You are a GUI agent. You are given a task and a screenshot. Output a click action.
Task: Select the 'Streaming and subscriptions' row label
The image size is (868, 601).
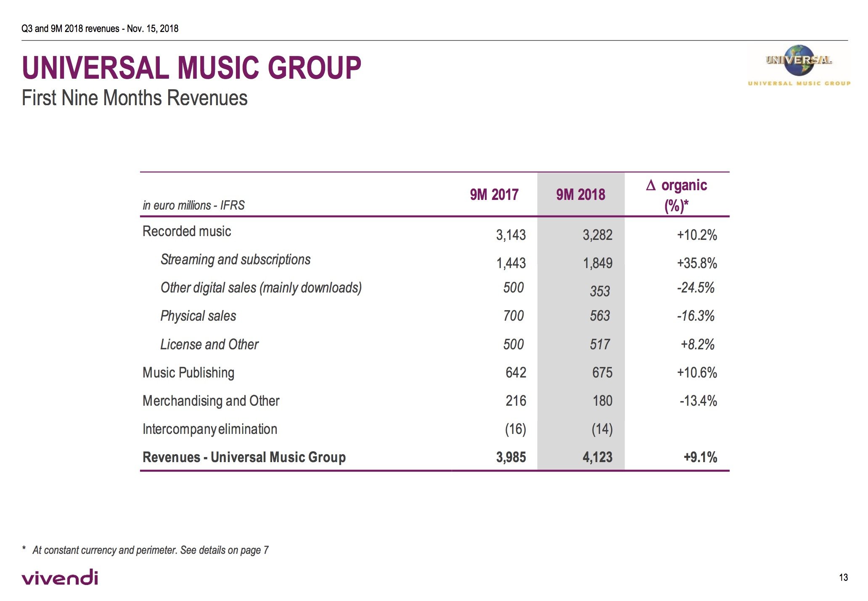[236, 260]
